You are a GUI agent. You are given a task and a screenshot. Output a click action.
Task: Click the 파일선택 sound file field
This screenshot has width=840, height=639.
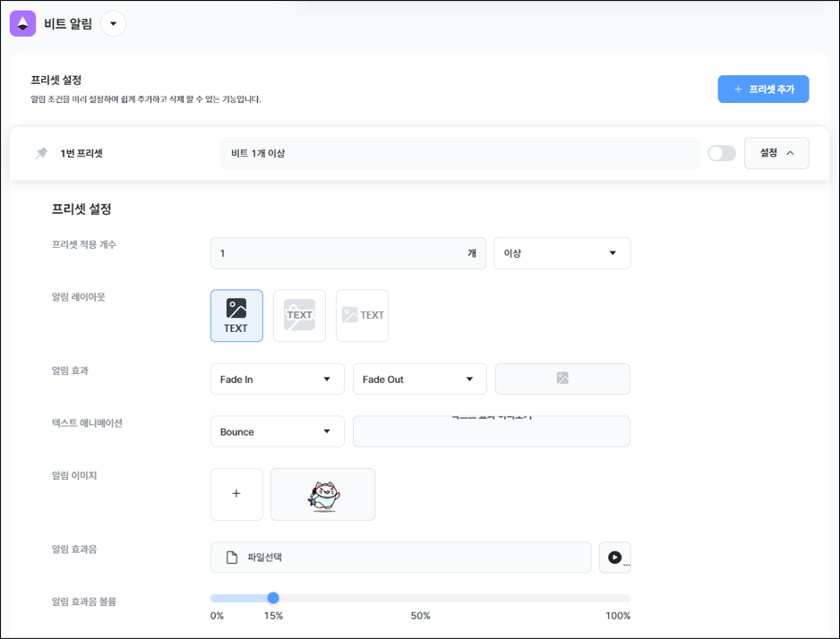tap(400, 558)
